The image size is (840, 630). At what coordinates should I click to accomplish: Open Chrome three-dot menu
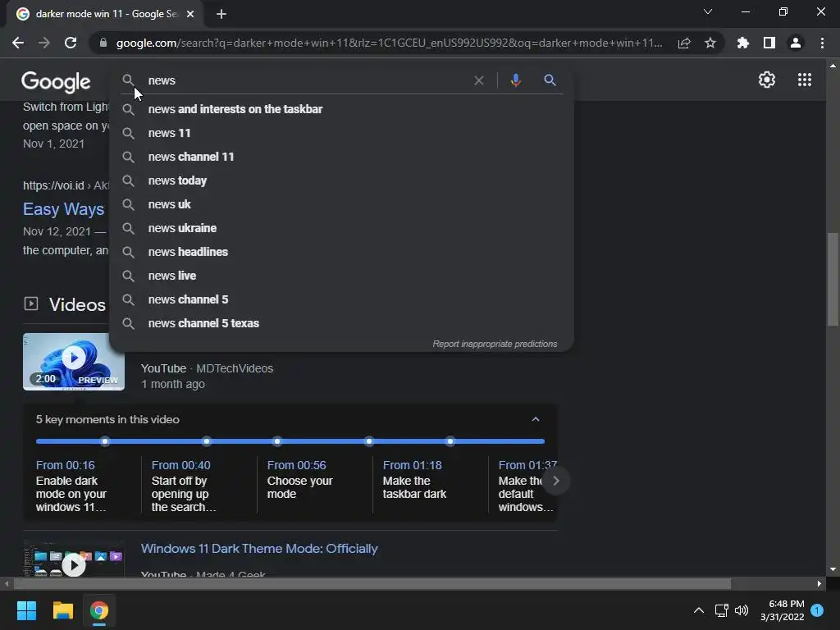(x=822, y=43)
